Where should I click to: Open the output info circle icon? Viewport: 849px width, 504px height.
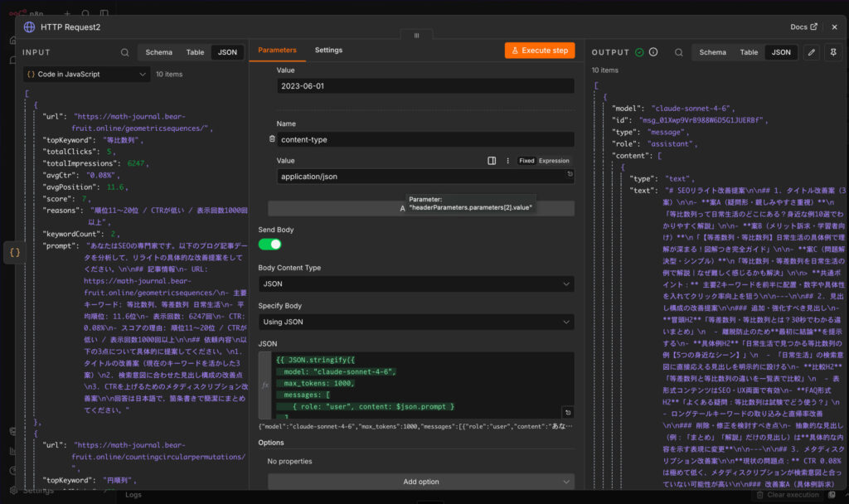tap(653, 52)
